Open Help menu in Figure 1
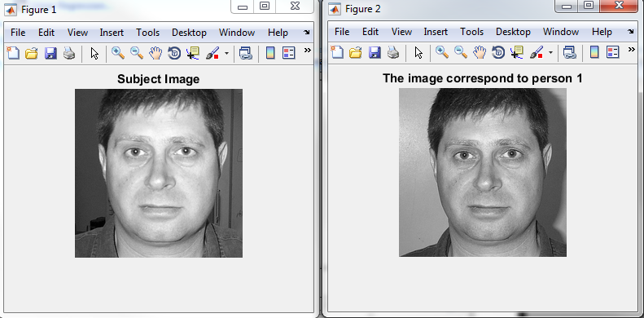 tap(278, 33)
